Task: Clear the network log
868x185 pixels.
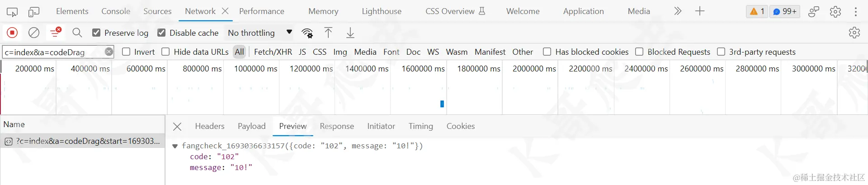Action: pyautogui.click(x=34, y=33)
